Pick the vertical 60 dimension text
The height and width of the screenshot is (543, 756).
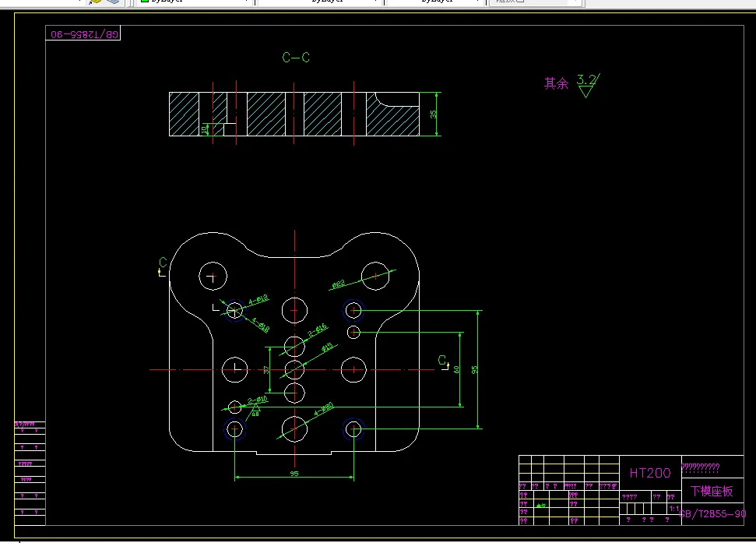point(456,370)
